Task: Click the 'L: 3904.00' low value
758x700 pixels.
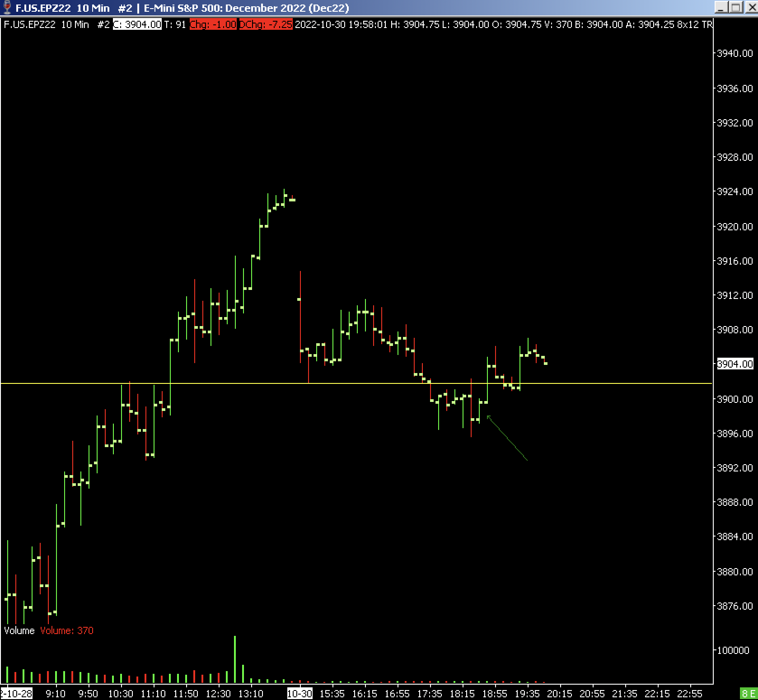Action: click(465, 24)
